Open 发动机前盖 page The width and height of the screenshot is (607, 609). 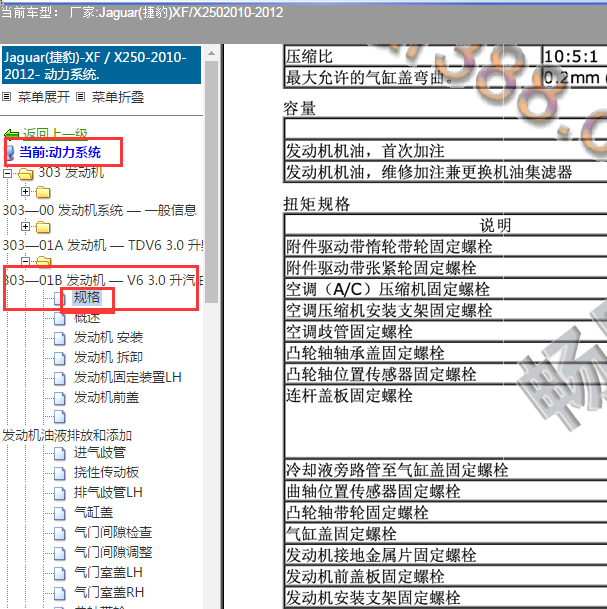[106, 397]
